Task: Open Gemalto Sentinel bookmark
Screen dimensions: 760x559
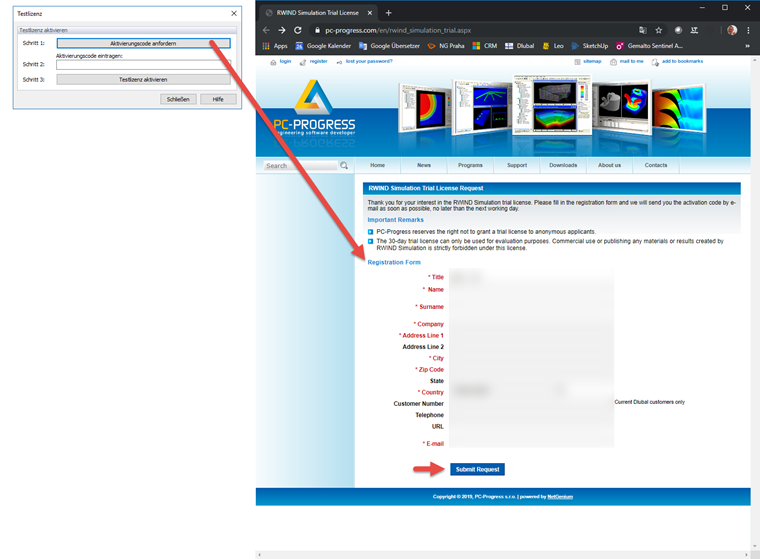Action: tap(649, 46)
